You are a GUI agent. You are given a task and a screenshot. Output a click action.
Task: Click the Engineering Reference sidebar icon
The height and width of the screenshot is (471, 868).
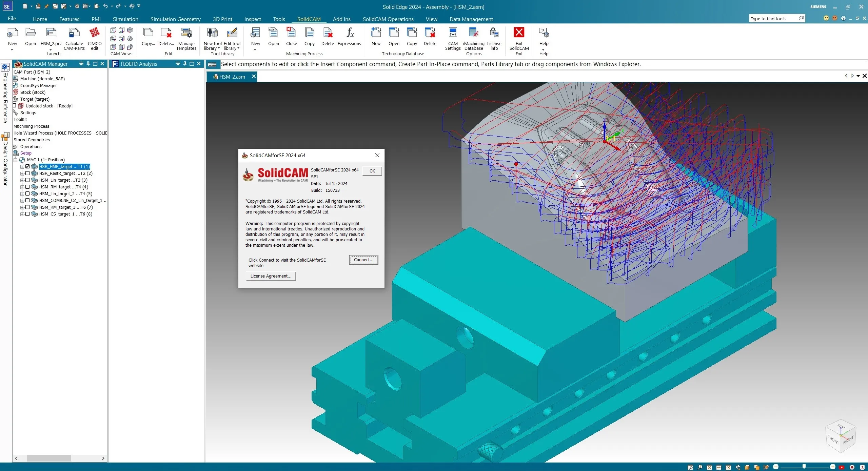[5, 67]
